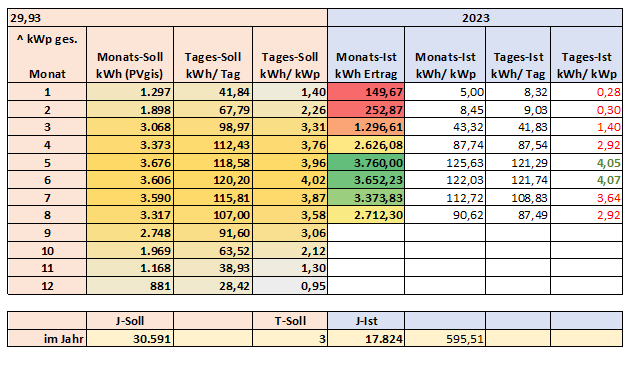Click the 2023 year header cell
Image resolution: width=634 pixels, height=383 pixels.
475,18
